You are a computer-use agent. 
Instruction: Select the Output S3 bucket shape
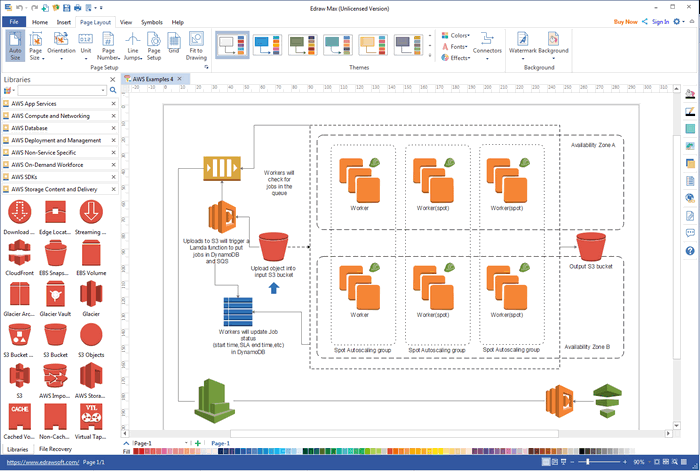(x=591, y=246)
